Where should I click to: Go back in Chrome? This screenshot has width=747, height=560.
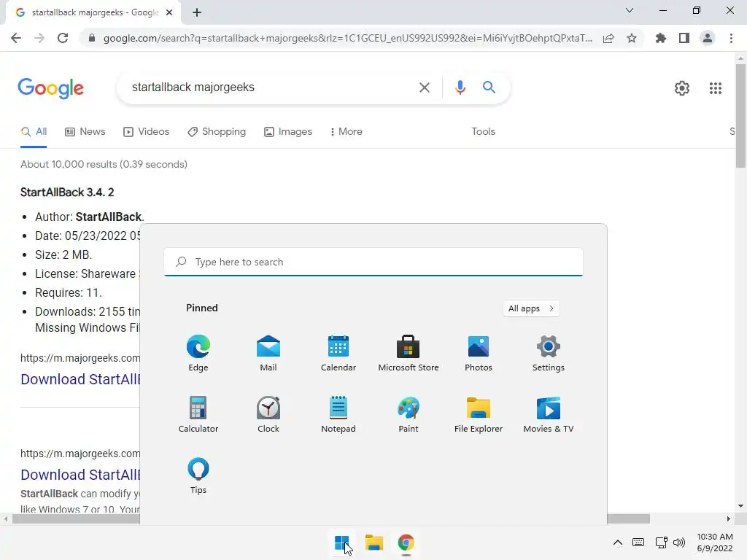pyautogui.click(x=16, y=38)
